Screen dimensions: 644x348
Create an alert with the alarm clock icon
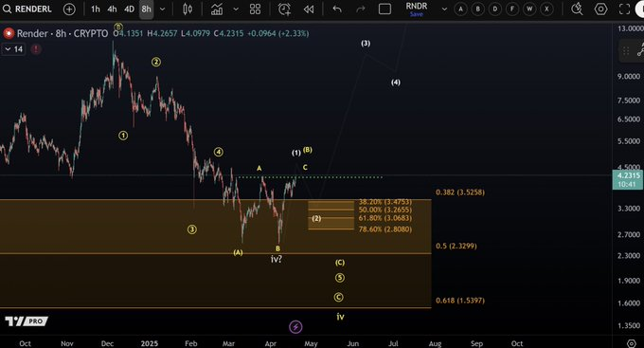click(x=284, y=9)
